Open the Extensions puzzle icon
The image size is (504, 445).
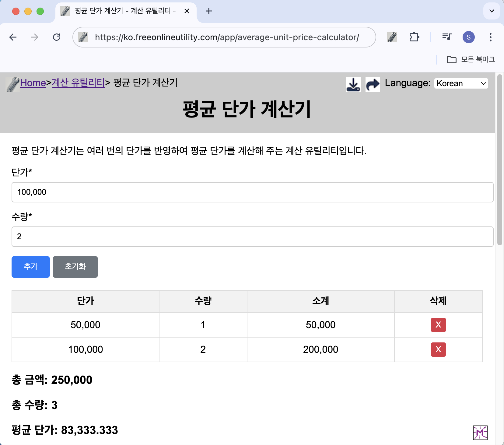[414, 37]
